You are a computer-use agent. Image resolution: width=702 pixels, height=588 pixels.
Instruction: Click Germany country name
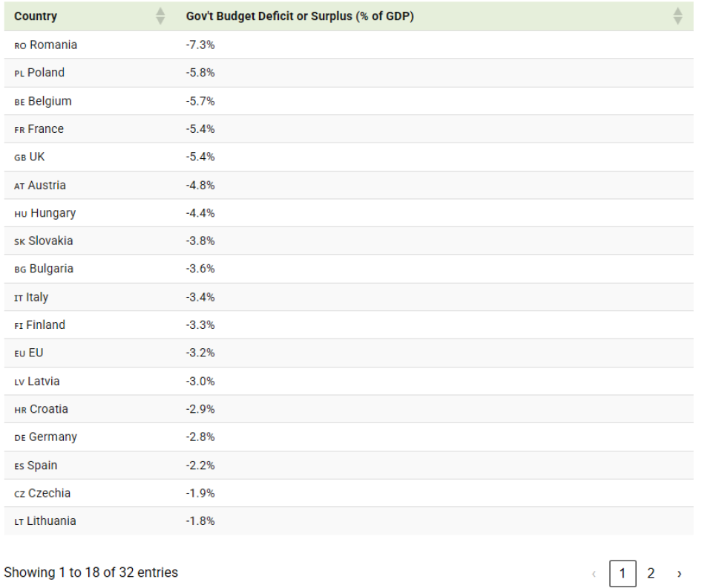[53, 437]
